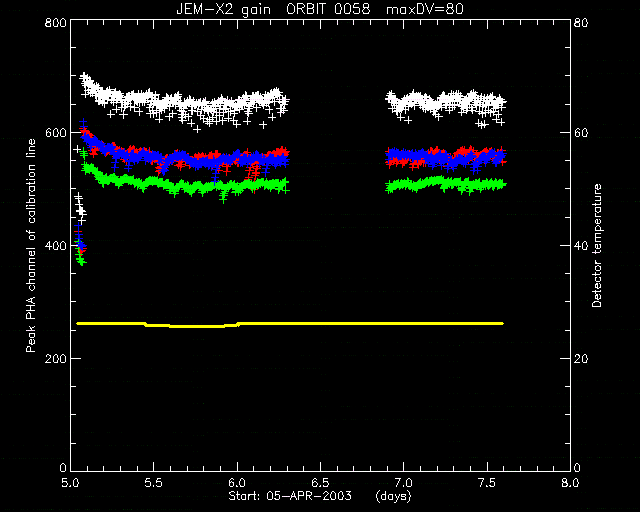640x512 pixels.
Task: Select the 800 label on left axis
Action: point(55,22)
